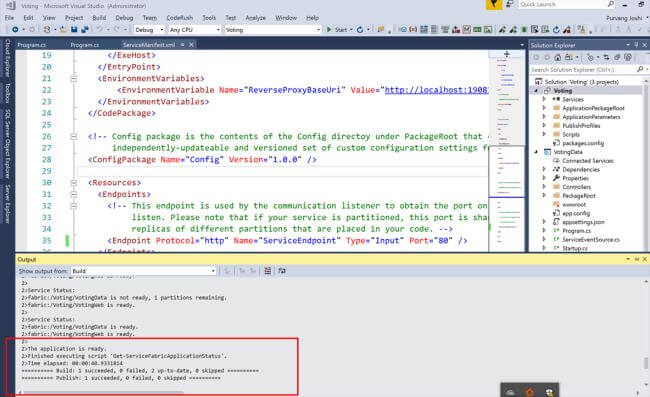The height and width of the screenshot is (397, 650).
Task: Click the Output window horizontal scrollbar thumb
Action: tap(104, 392)
